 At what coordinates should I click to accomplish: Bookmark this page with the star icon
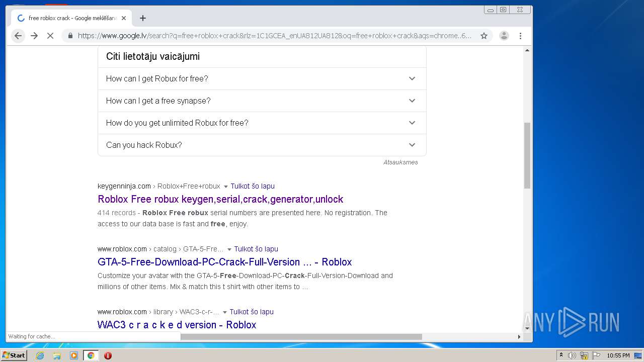point(484,36)
